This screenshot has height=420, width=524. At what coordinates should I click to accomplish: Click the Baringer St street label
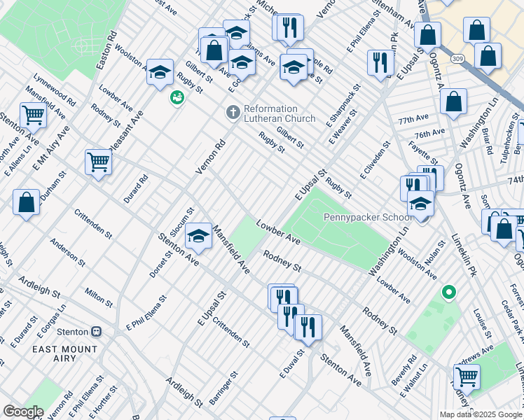(223, 388)
